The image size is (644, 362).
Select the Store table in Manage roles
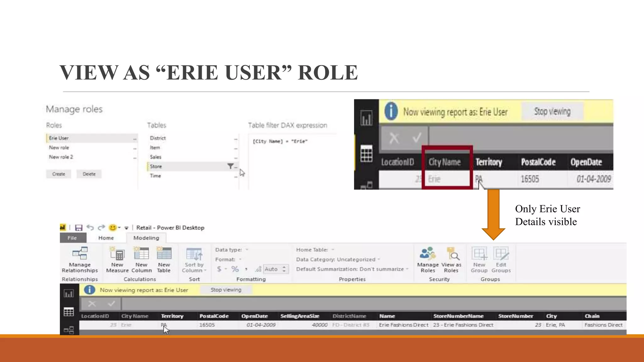(x=156, y=166)
